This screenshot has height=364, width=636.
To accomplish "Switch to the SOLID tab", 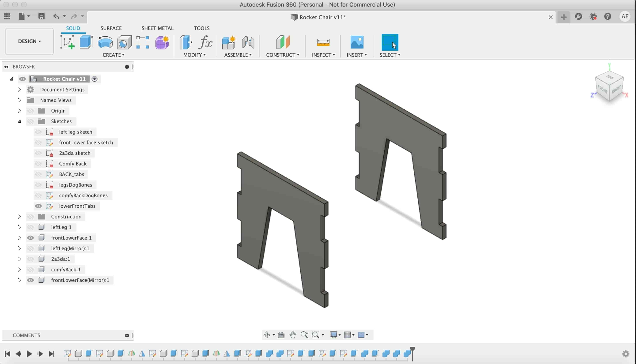I will pos(73,28).
